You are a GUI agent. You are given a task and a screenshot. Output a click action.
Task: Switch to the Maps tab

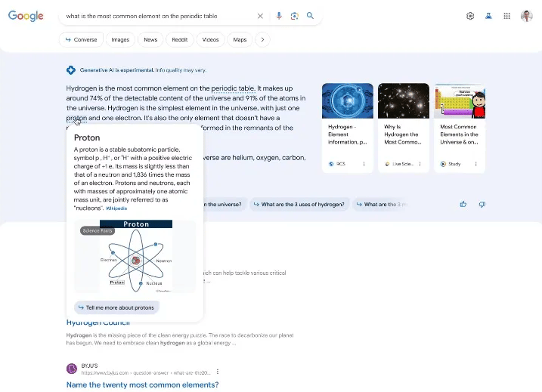pyautogui.click(x=240, y=40)
